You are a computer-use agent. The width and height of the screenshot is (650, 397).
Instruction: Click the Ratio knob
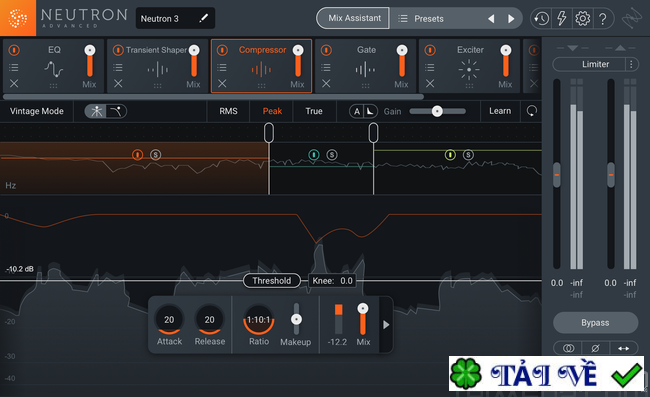[259, 320]
